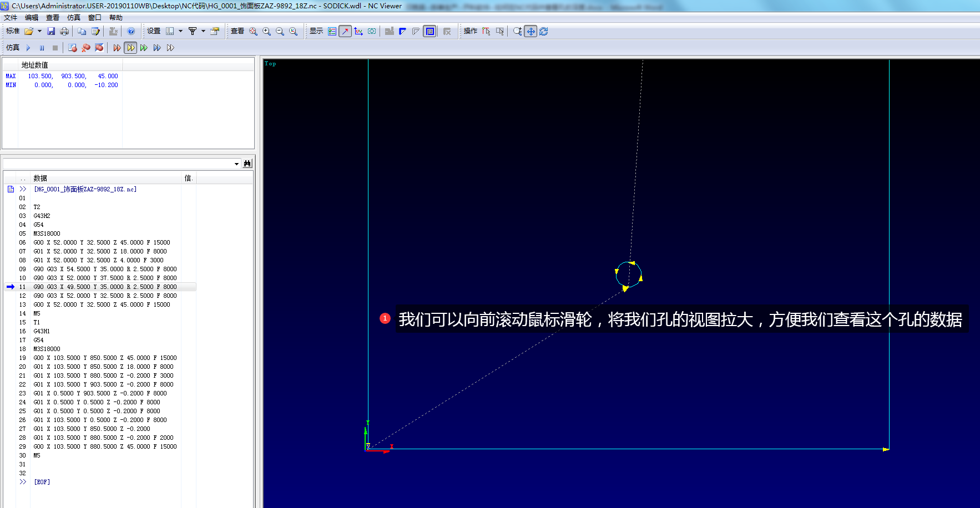Image resolution: width=980 pixels, height=508 pixels.
Task: Select the [EOF] row
Action: (x=100, y=482)
